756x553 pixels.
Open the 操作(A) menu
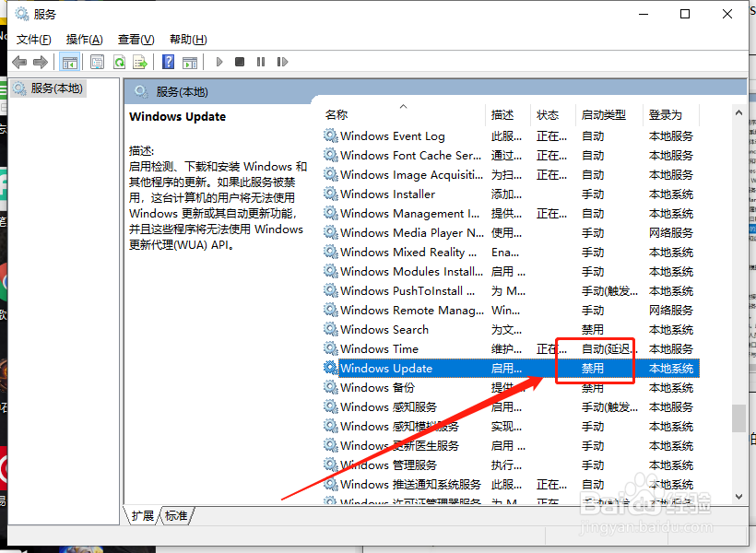pos(85,40)
